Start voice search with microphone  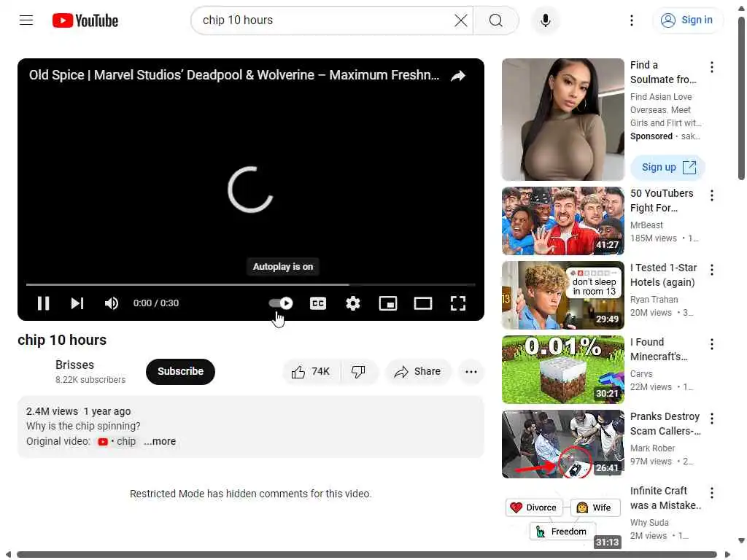(x=546, y=20)
